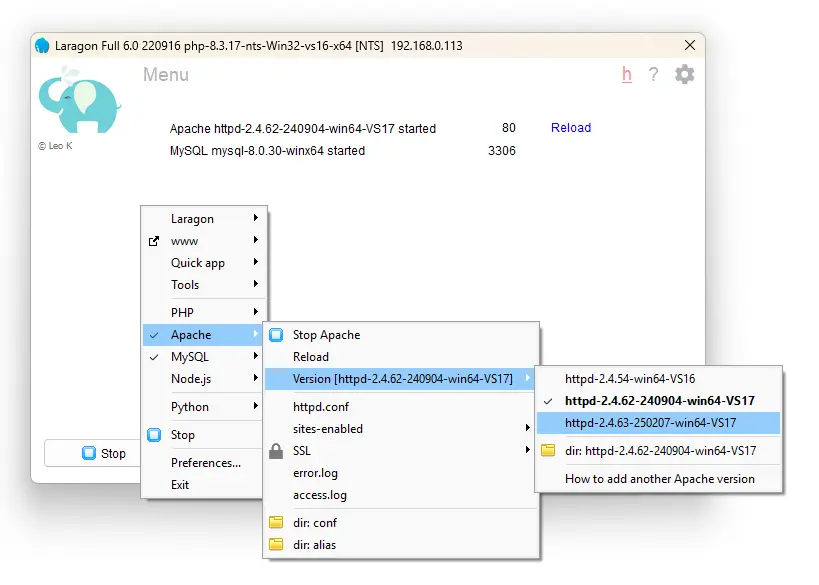819x585 pixels.
Task: Expand the Python submenu arrow
Action: point(255,406)
